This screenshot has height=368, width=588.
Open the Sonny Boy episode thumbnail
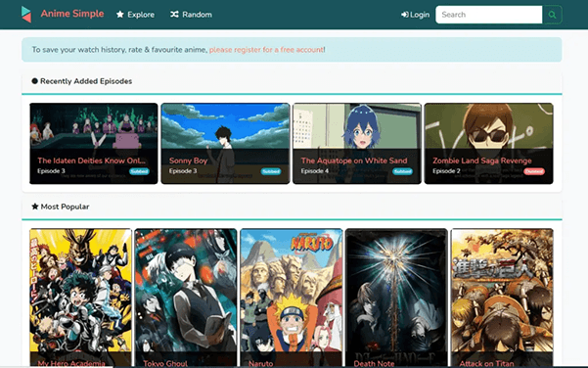pos(225,143)
